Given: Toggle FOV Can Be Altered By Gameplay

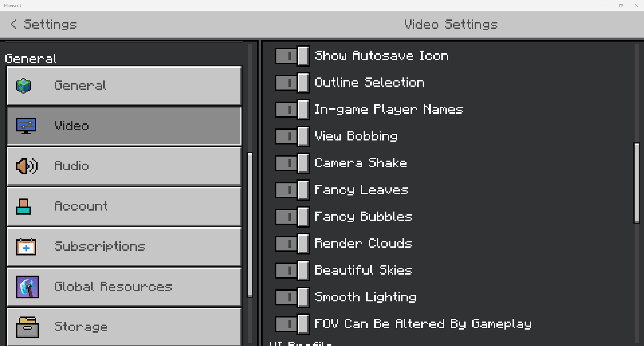Looking at the screenshot, I should tap(292, 324).
